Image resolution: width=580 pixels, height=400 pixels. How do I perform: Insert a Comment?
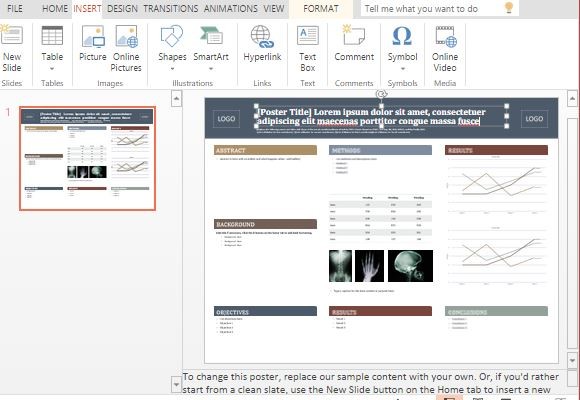click(x=354, y=43)
